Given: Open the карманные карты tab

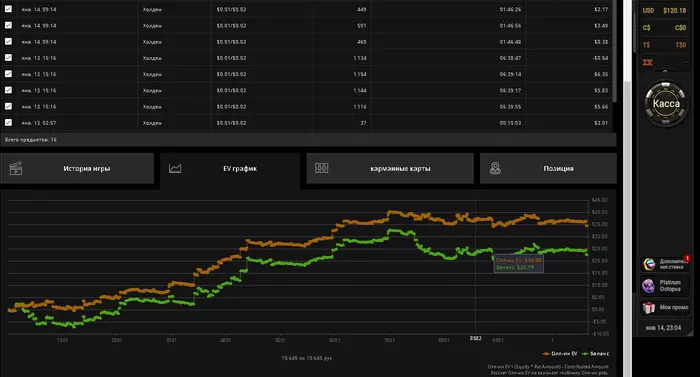Looking at the screenshot, I should click(390, 168).
